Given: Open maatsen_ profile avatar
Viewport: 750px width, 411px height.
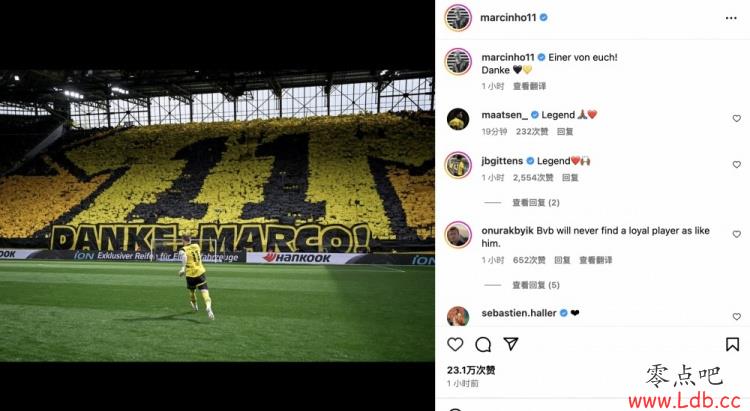Looking at the screenshot, I should tap(458, 119).
